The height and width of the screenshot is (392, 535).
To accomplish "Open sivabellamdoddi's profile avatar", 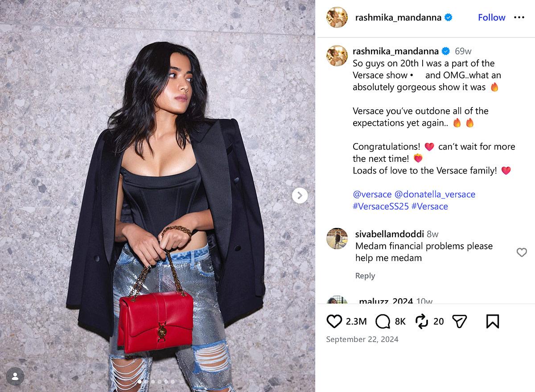I will [337, 238].
